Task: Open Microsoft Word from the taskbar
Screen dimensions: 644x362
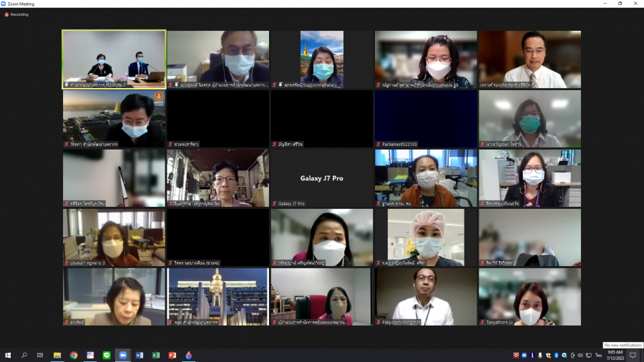Action: pos(140,355)
